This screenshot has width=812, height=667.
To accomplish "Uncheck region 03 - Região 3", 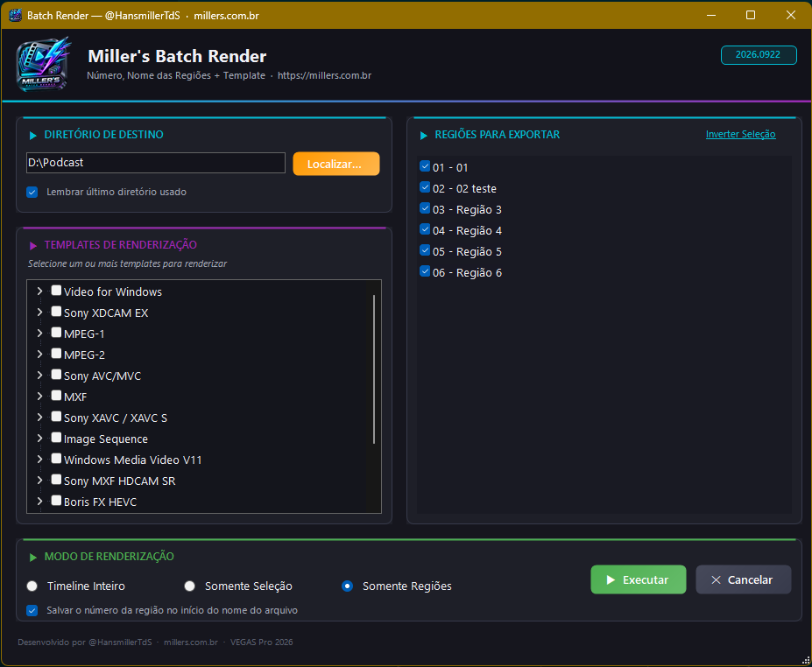I will (x=425, y=208).
